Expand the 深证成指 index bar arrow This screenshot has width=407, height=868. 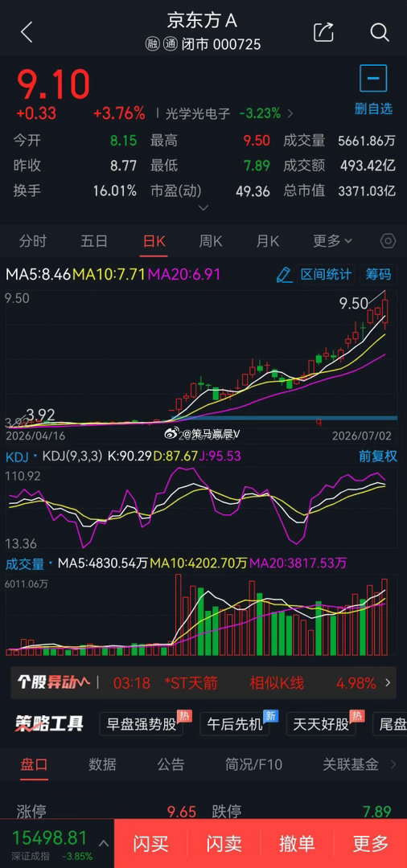(x=104, y=844)
